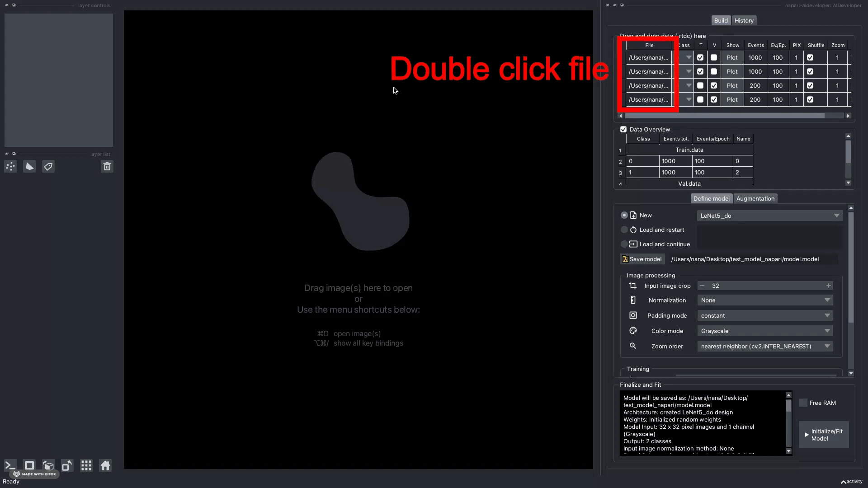Image resolution: width=868 pixels, height=488 pixels.
Task: Click the file table horizontal scrollbar
Action: pyautogui.click(x=724, y=116)
